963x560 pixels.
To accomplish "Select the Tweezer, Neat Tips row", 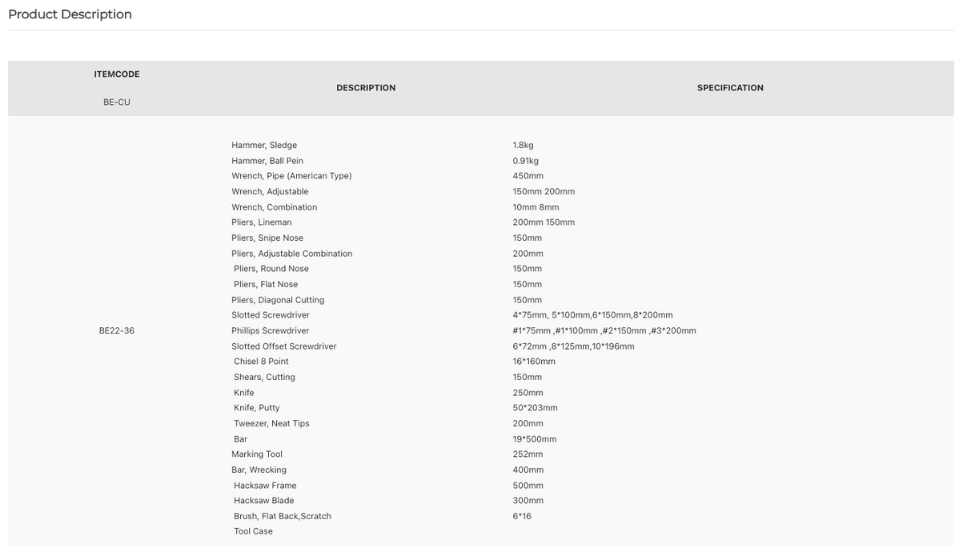I will click(271, 423).
